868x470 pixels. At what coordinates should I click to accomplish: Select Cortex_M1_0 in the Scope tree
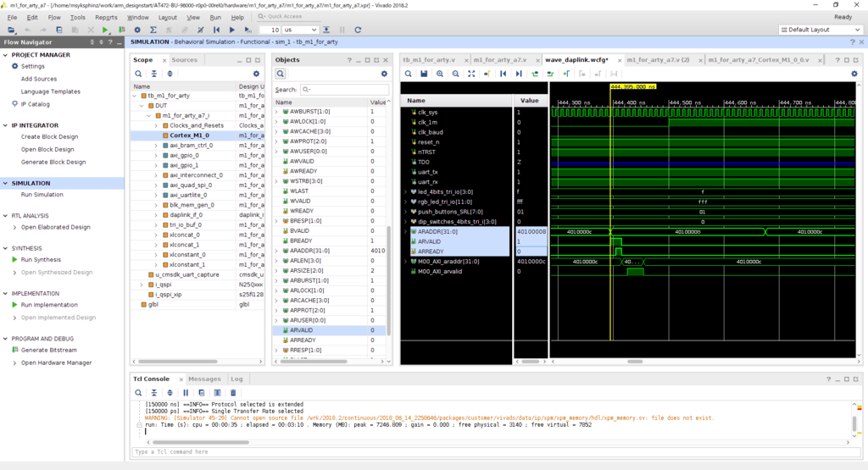(189, 135)
